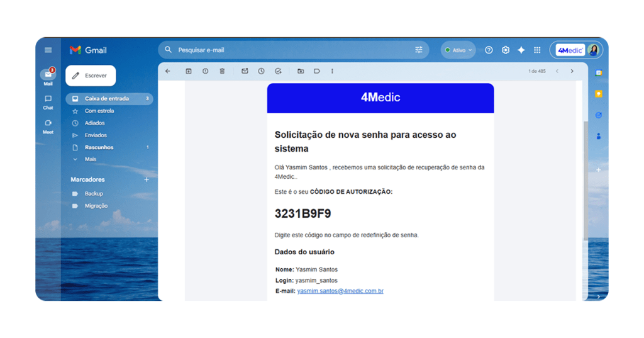
Task: Open the Ativo status dropdown
Action: 458,50
